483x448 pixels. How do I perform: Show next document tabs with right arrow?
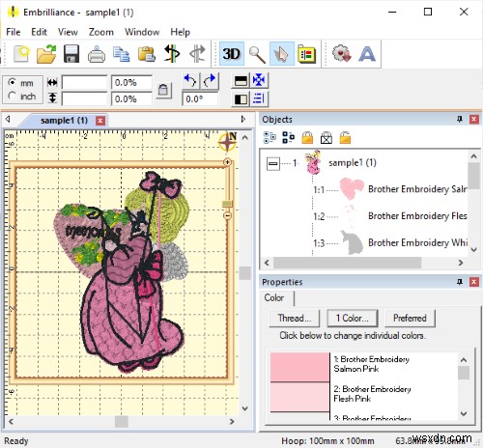coord(243,119)
